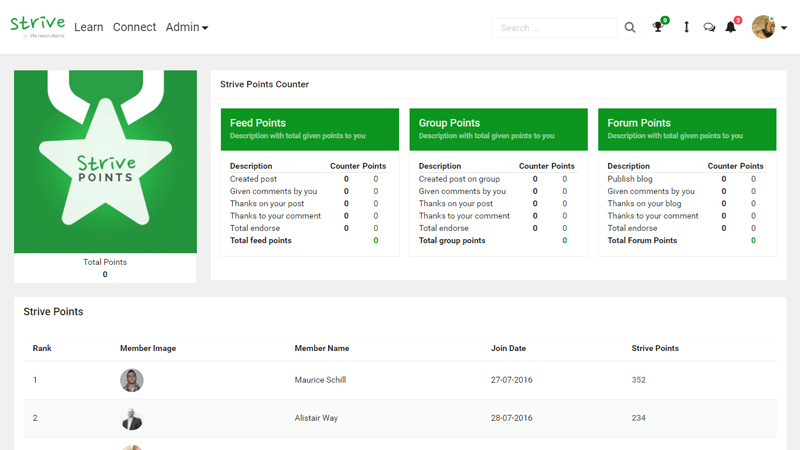This screenshot has width=800, height=450.
Task: Click the Feed Points green header
Action: click(309, 129)
